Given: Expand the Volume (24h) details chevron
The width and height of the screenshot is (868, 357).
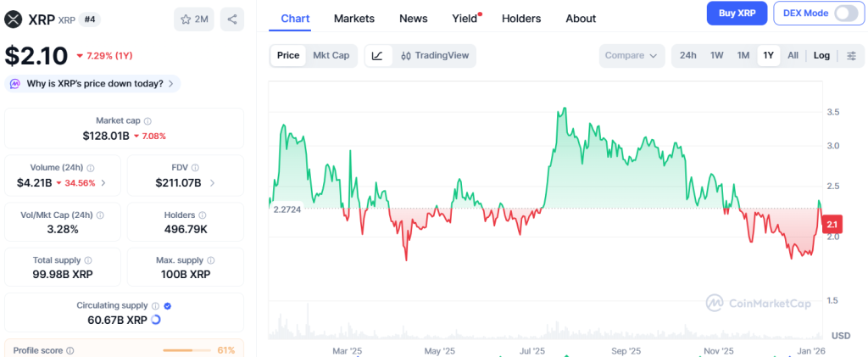Looking at the screenshot, I should click(104, 182).
